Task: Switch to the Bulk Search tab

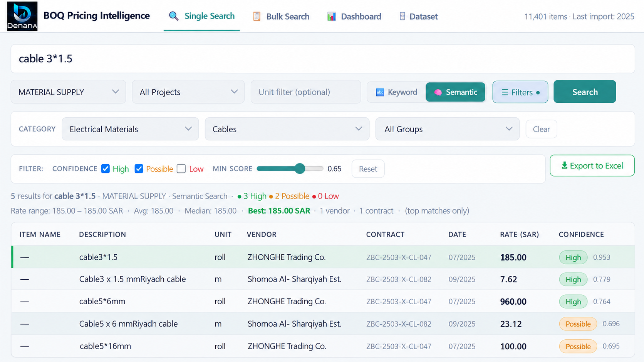Action: coord(281,16)
